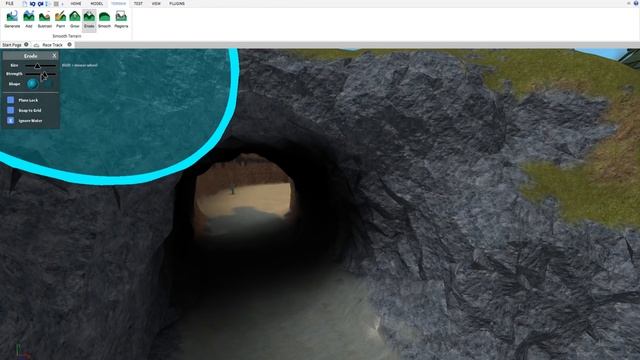Close the Erode panel
The width and height of the screenshot is (640, 360).
[54, 56]
